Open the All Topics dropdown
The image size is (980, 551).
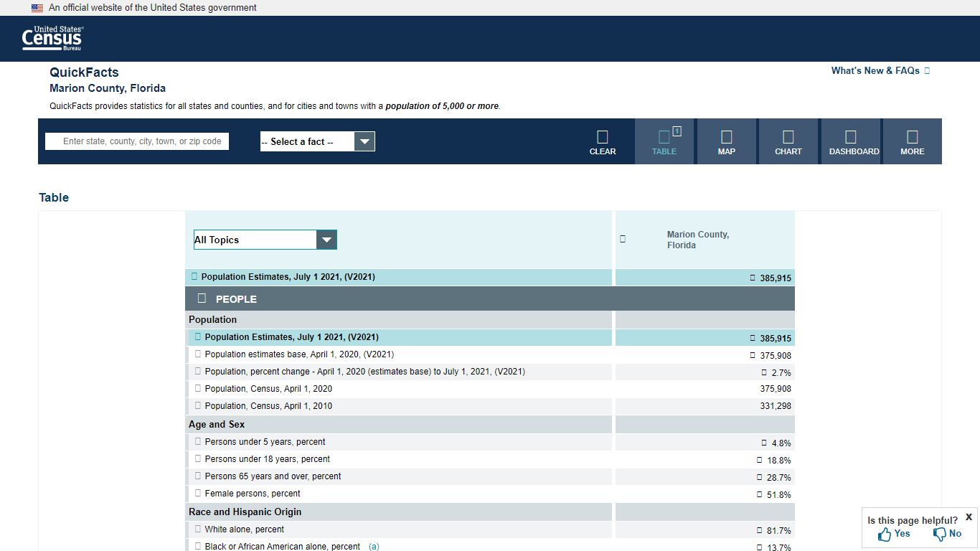265,240
